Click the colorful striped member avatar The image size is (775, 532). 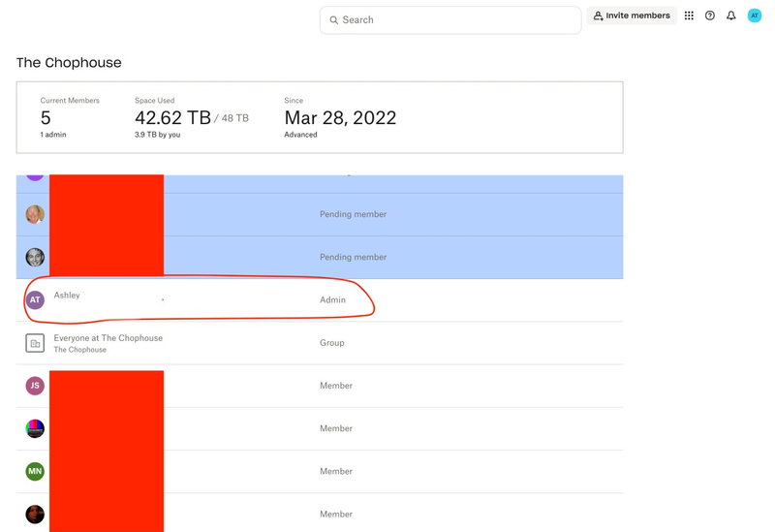35,428
